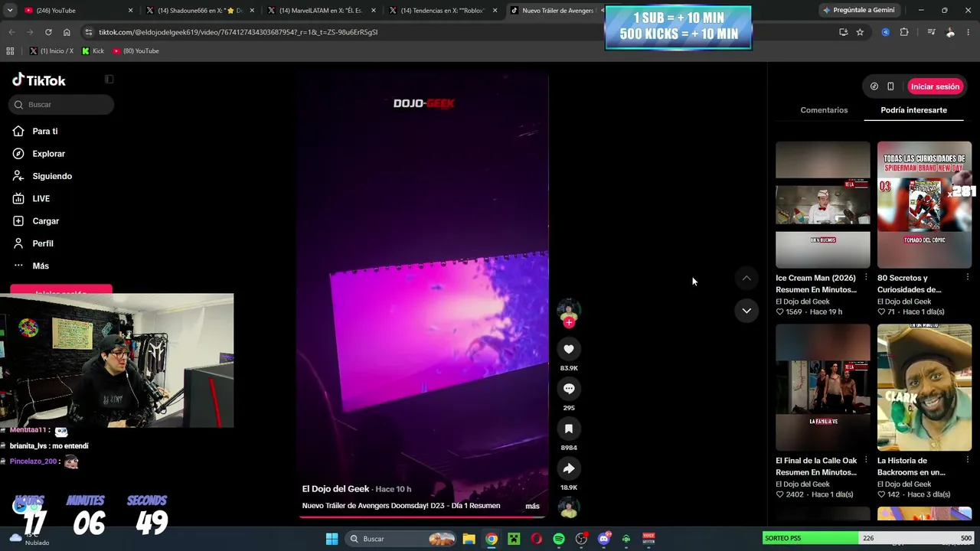Image resolution: width=980 pixels, height=551 pixels.
Task: Click the Ice Cream Man video title
Action: click(816, 284)
